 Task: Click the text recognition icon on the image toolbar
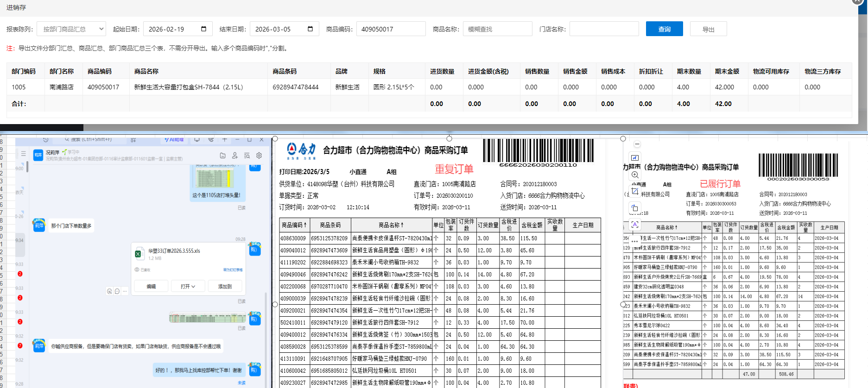tap(635, 225)
